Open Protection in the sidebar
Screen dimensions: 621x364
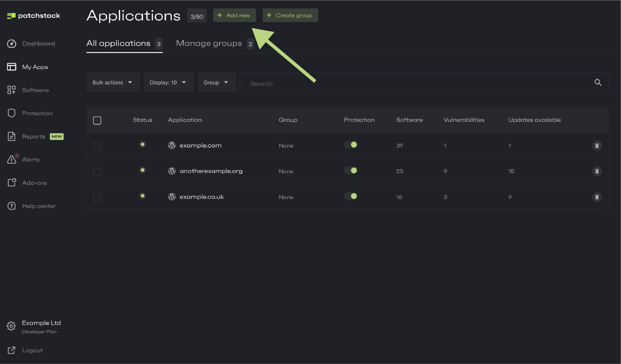tap(37, 113)
